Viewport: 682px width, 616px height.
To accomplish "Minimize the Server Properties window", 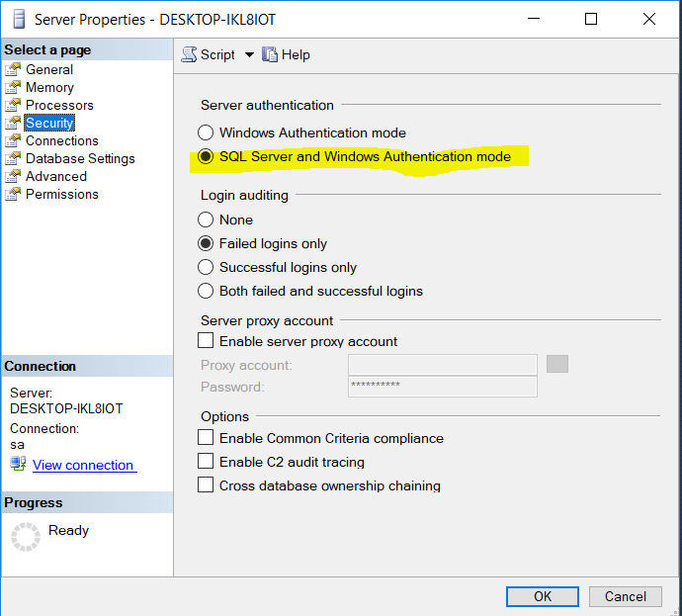I will pos(534,19).
